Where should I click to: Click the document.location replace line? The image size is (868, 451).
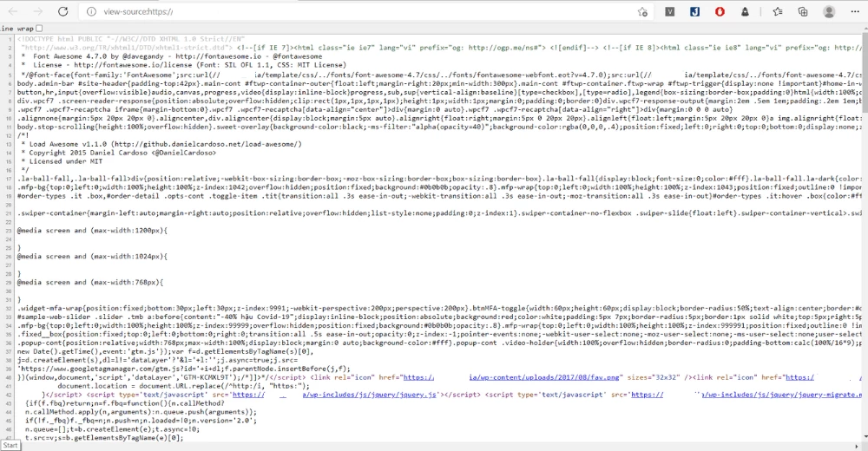(x=184, y=386)
